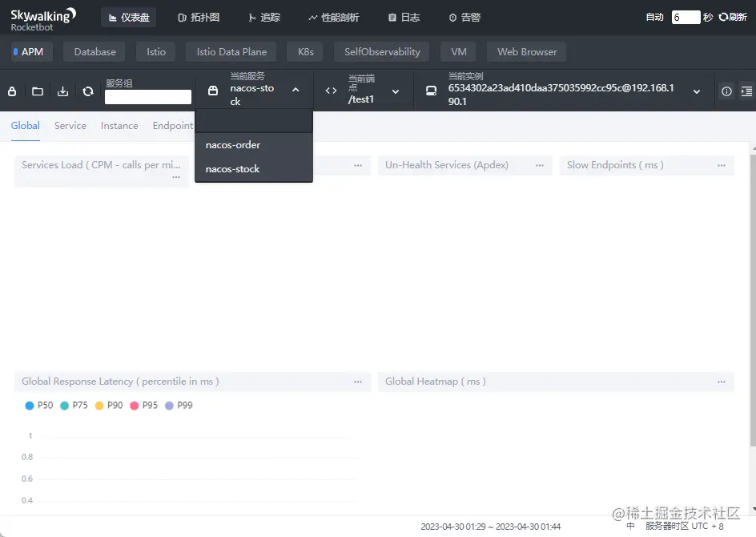The height and width of the screenshot is (537, 756).
Task: Open options of Global Heatmap panel
Action: [x=722, y=382]
